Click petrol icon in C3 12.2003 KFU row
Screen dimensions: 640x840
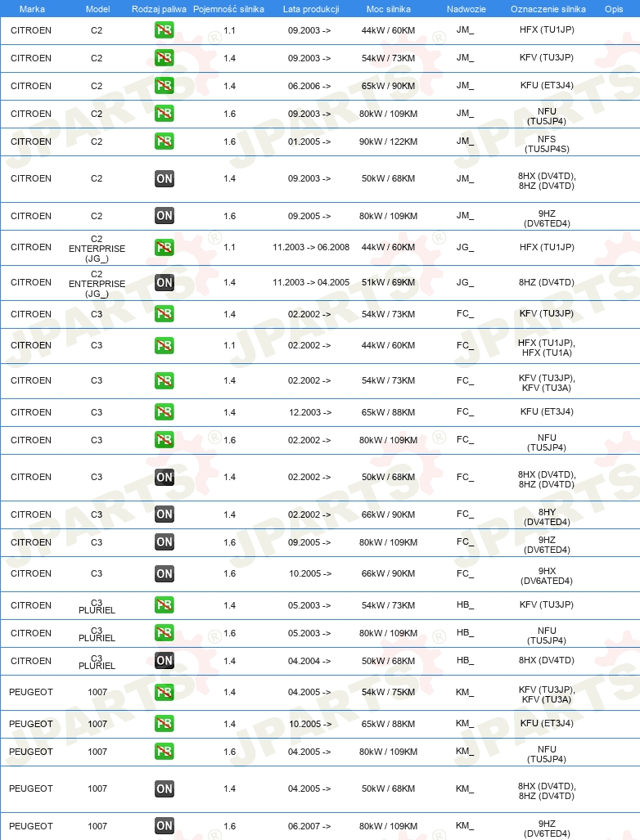click(x=164, y=412)
